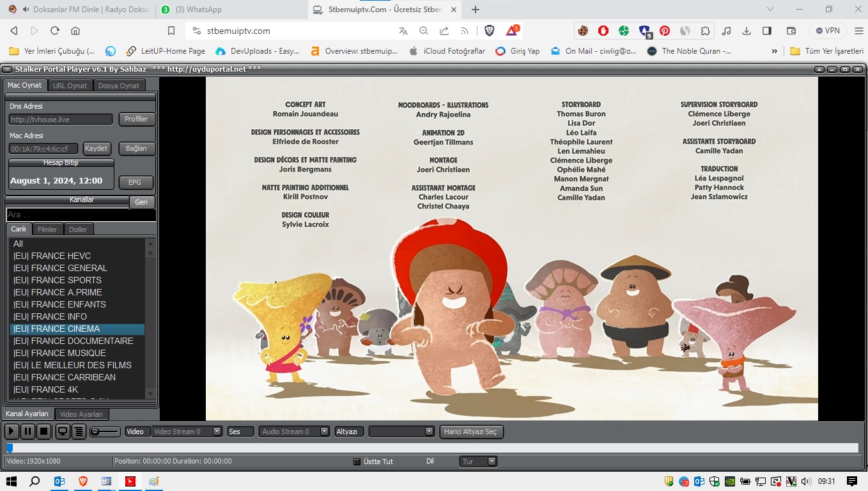Switch to the Dosya Oynat tab

pyautogui.click(x=119, y=86)
